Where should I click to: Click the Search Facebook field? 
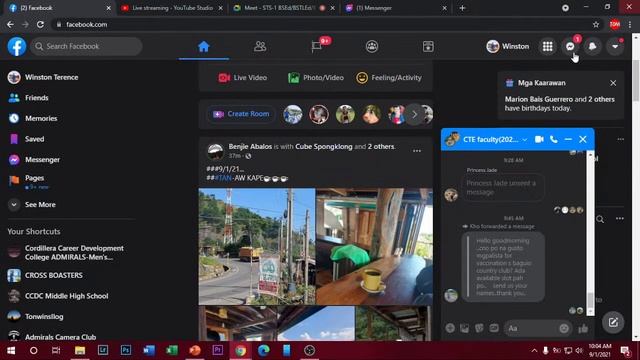pyautogui.click(x=87, y=47)
